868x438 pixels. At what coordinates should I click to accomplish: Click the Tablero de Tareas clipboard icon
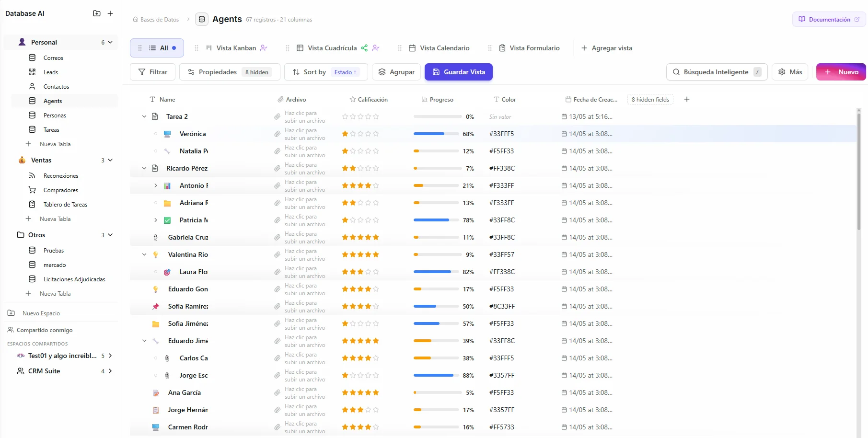pyautogui.click(x=32, y=204)
